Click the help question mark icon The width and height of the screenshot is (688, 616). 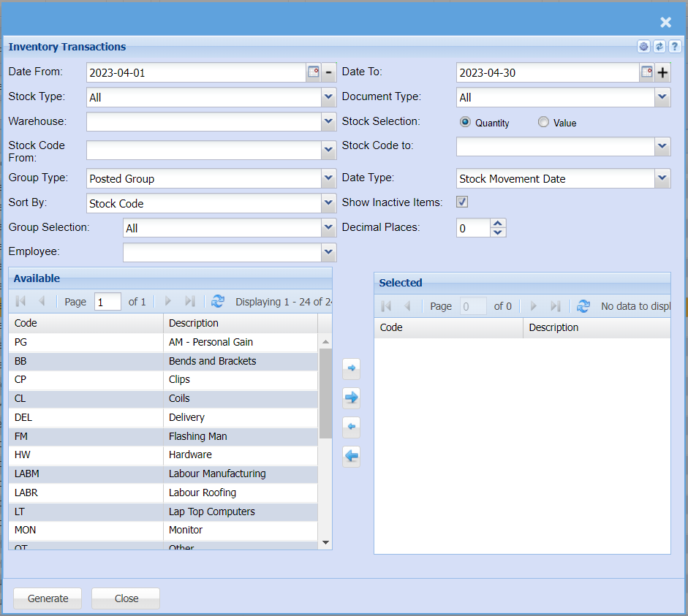click(x=674, y=47)
